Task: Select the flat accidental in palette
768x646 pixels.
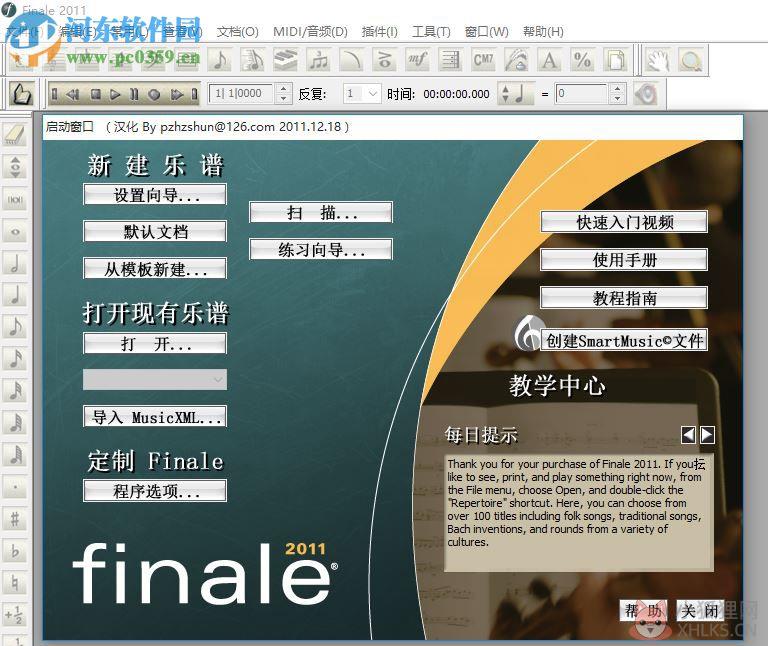Action: (15, 551)
